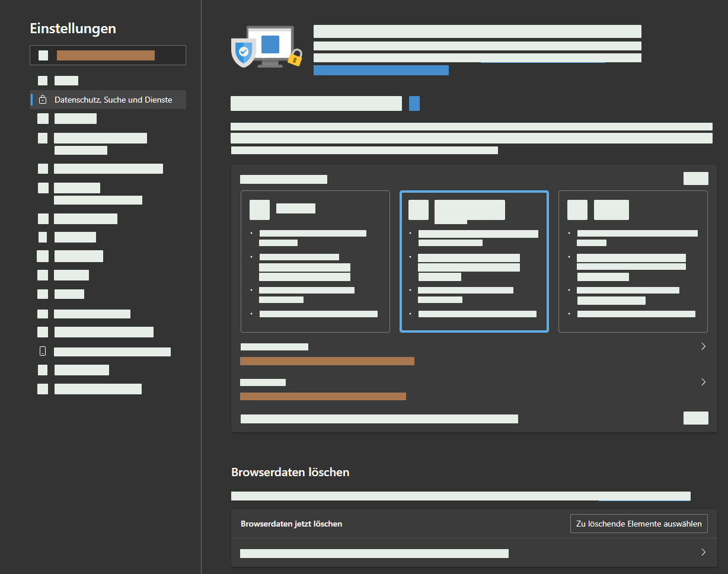Viewport: 728px width, 574px height.
Task: Click Zu löschende Elemente auswählen button
Action: click(x=638, y=524)
